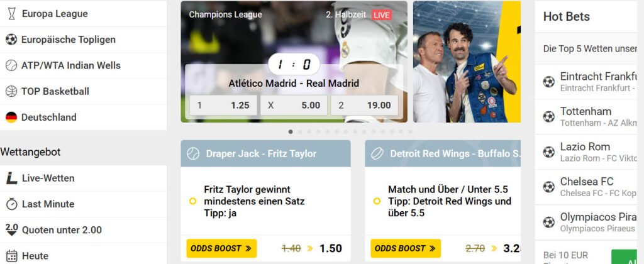The height and width of the screenshot is (264, 644).
Task: Select the Fritz Taylor bet radio circle
Action: pos(192,201)
